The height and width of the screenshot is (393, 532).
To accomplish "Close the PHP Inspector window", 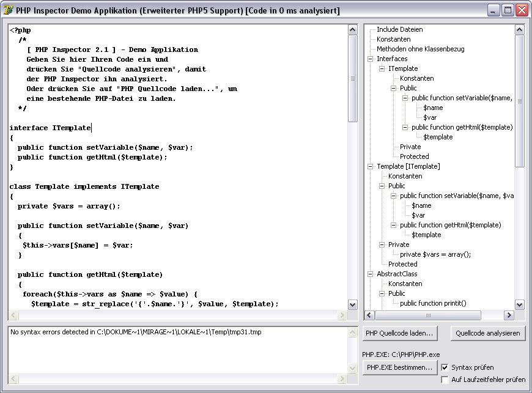I will pyautogui.click(x=522, y=10).
